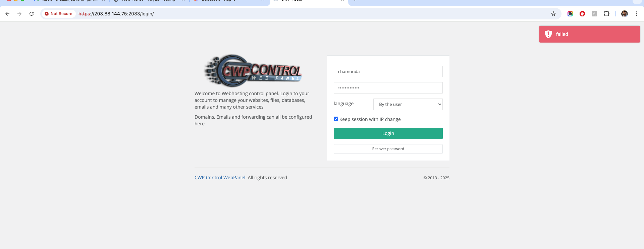
Task: Open the Not Secure site information badge
Action: coord(59,14)
